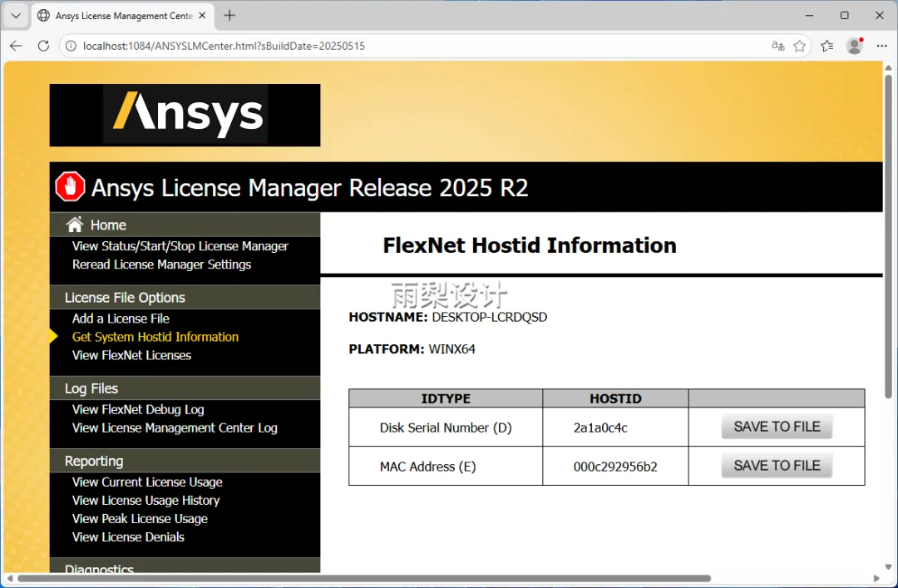Open View License Usage History
898x588 pixels.
point(146,501)
